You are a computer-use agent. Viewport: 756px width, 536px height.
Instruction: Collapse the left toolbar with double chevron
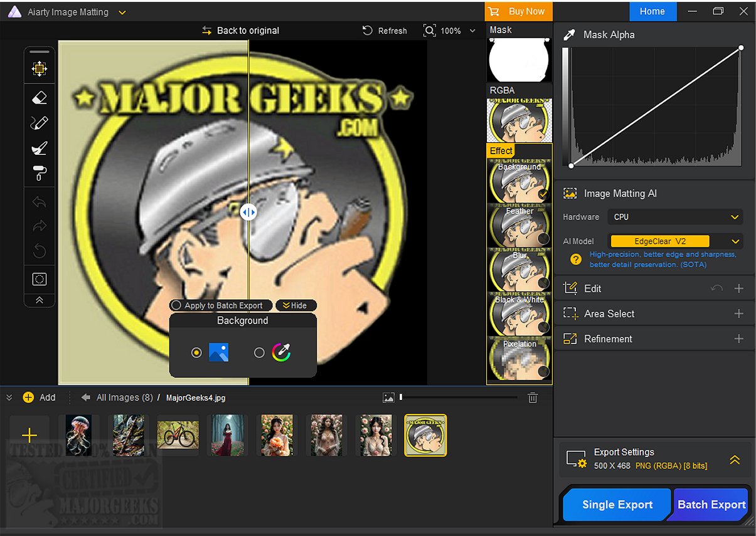coord(40,300)
